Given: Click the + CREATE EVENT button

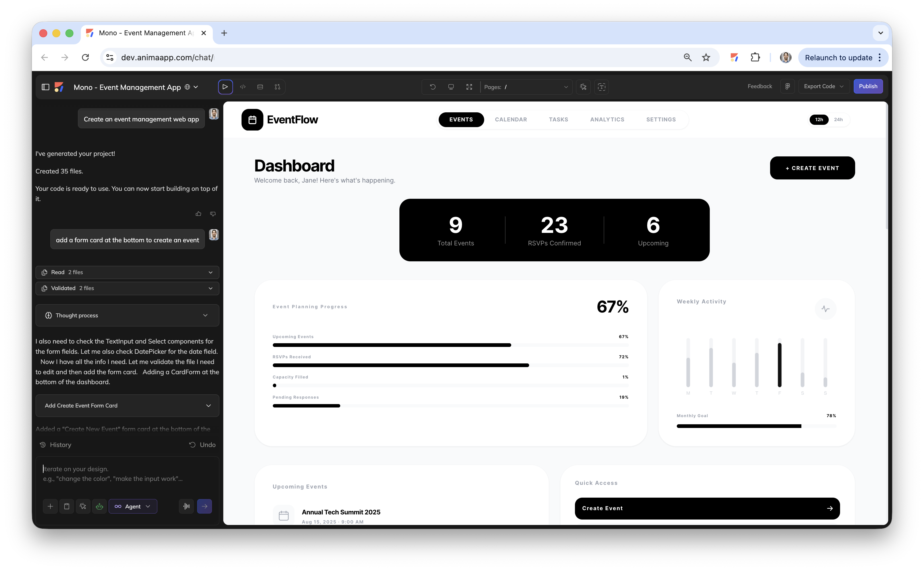Looking at the screenshot, I should click(x=812, y=168).
